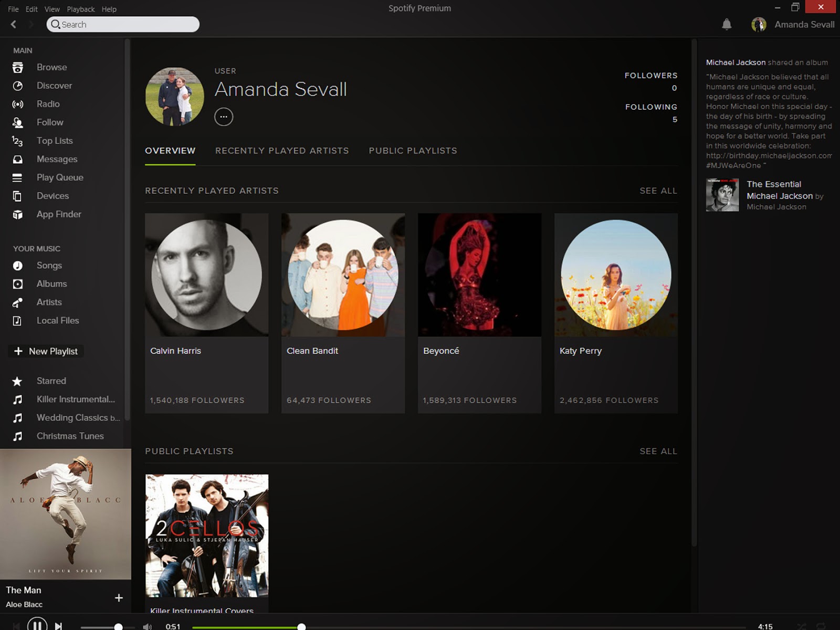This screenshot has height=630, width=840.
Task: See all recently played artists
Action: (x=658, y=191)
